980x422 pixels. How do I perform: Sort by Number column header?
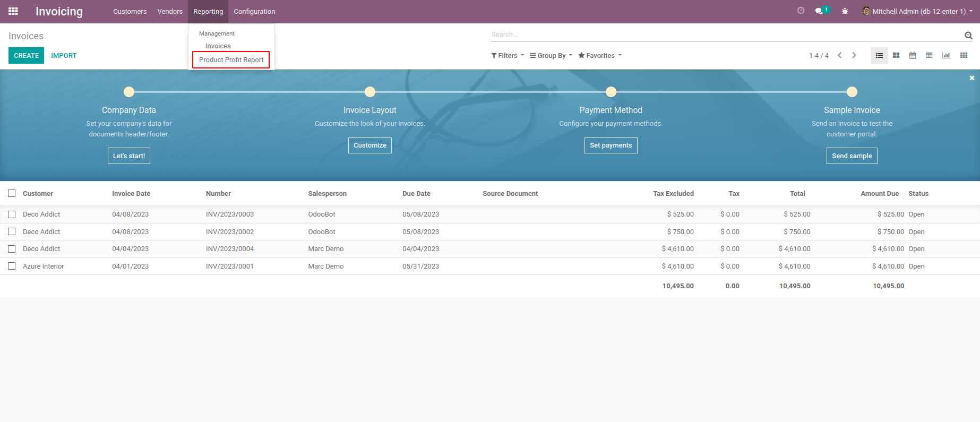coord(218,193)
